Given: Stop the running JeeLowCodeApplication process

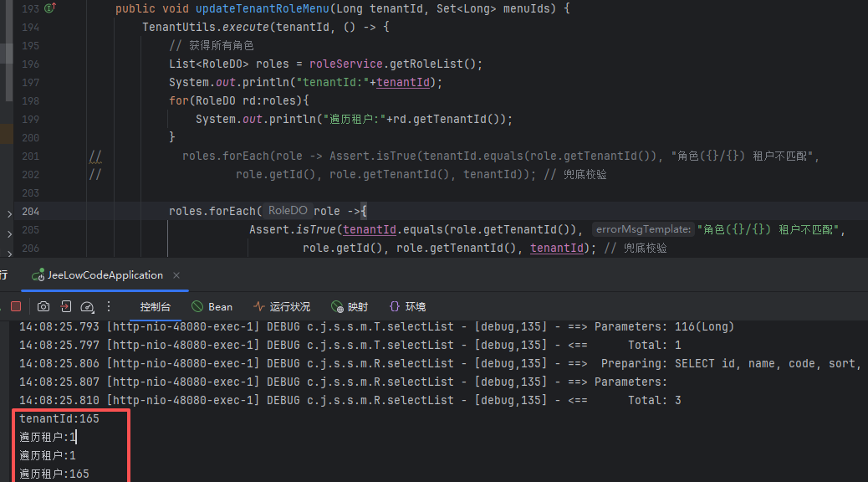Looking at the screenshot, I should pyautogui.click(x=16, y=307).
